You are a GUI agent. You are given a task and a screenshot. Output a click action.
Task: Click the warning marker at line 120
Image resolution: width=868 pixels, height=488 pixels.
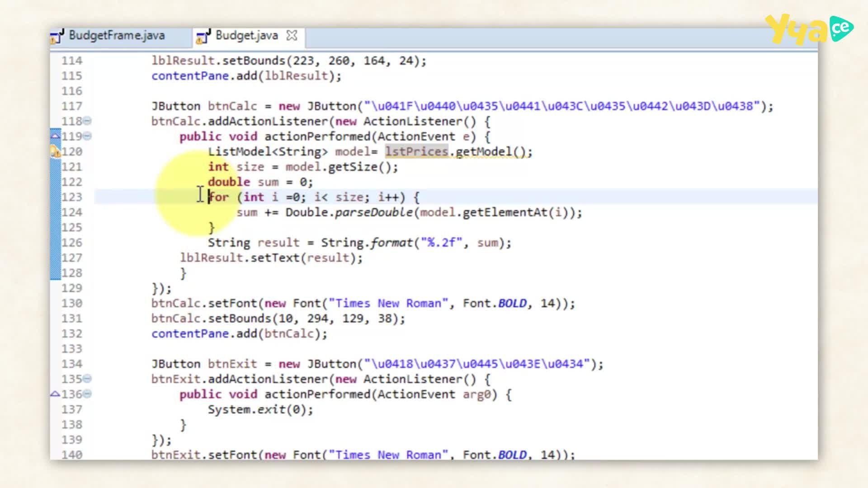coord(55,151)
